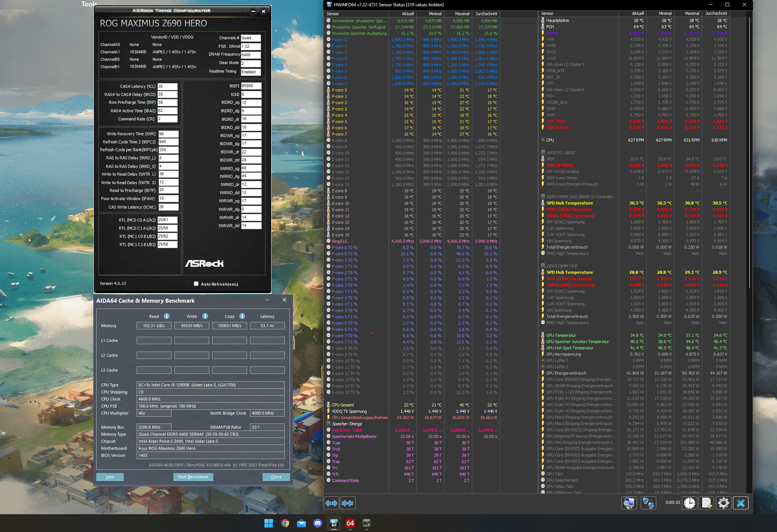Viewport: 777px width, 532px height.
Task: Click left pane Durchschnitt column header
Action: (x=486, y=14)
